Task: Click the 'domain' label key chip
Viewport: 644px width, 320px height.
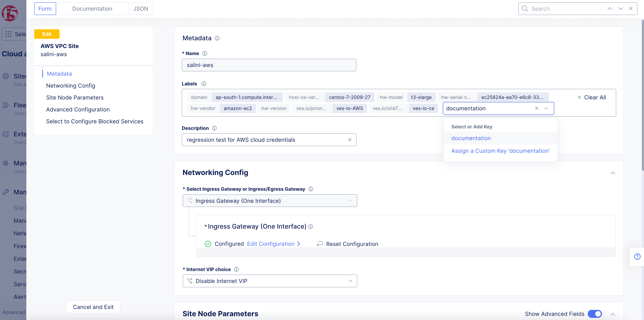Action: click(x=199, y=97)
